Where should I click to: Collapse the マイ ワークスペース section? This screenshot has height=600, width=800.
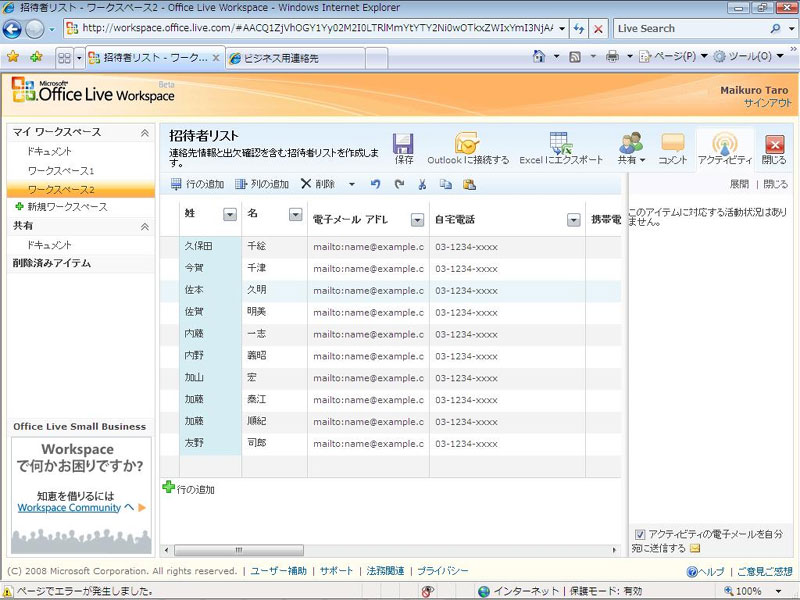pos(145,133)
